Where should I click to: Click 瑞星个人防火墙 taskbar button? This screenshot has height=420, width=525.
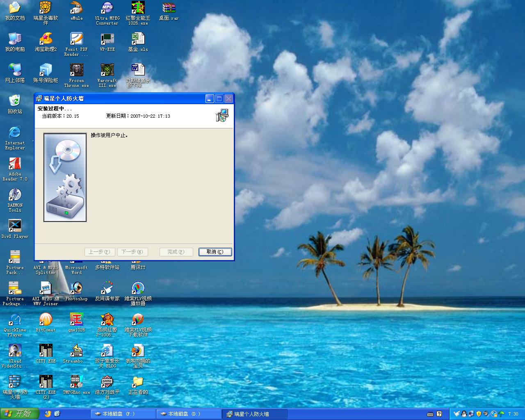254,414
